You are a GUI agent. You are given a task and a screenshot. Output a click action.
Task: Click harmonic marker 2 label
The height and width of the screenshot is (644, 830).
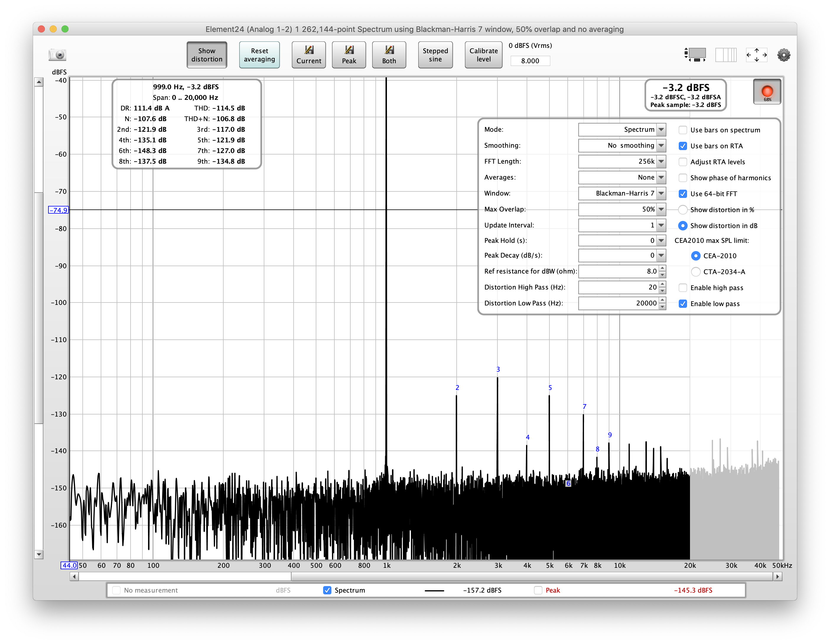457,388
